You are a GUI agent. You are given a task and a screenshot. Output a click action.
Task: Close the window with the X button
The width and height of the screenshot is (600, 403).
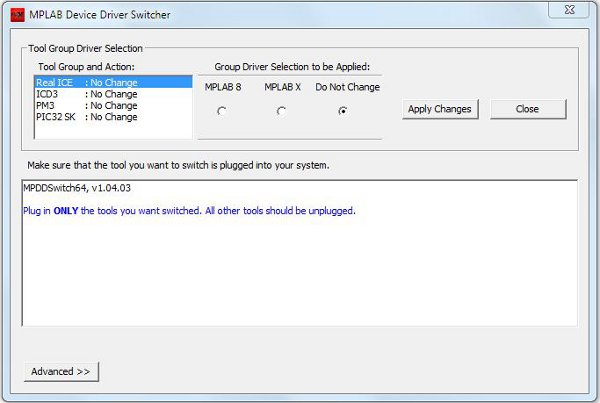click(x=569, y=10)
